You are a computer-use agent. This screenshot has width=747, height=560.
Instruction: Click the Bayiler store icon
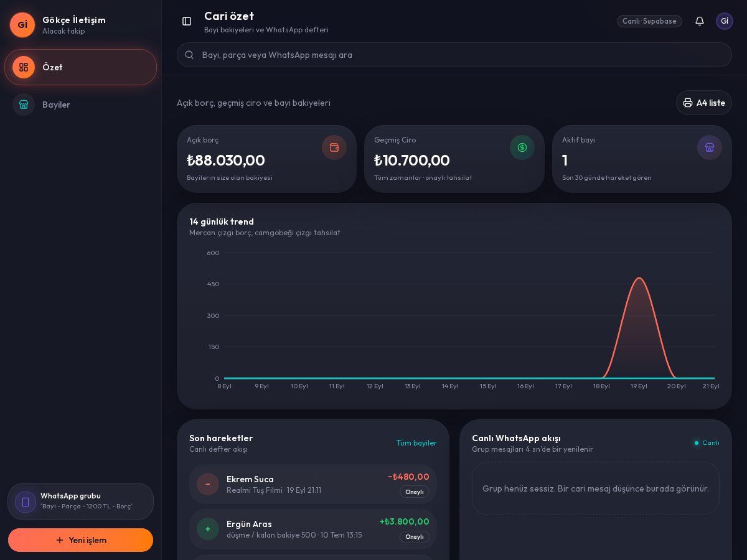24,105
